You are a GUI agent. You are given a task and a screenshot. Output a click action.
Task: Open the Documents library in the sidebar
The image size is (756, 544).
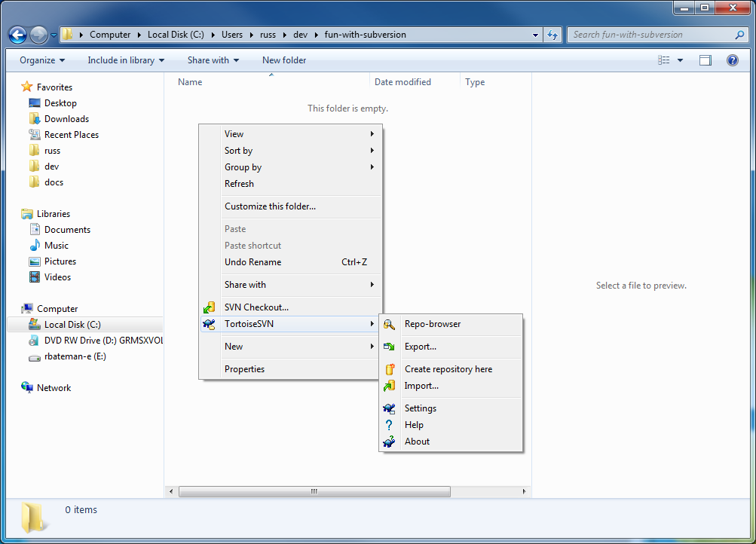68,230
